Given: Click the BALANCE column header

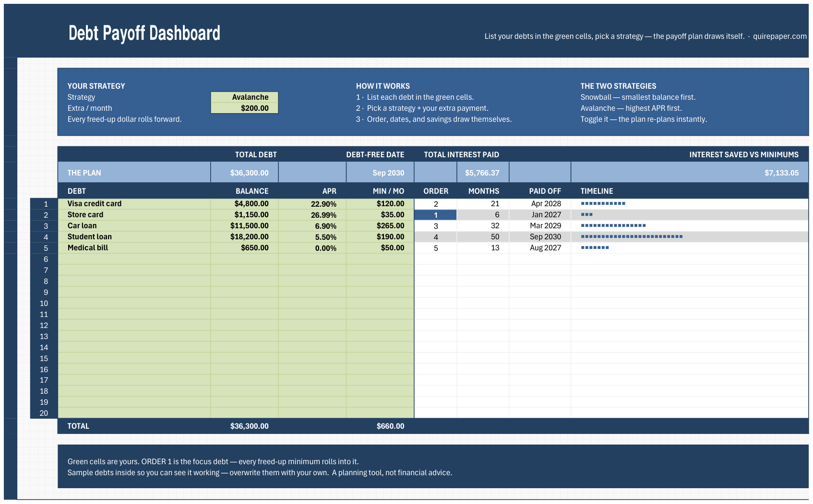Looking at the screenshot, I should 252,191.
